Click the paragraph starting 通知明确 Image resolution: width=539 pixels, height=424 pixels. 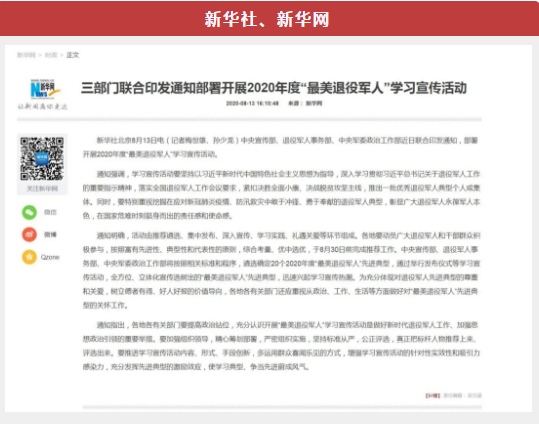tap(281, 270)
